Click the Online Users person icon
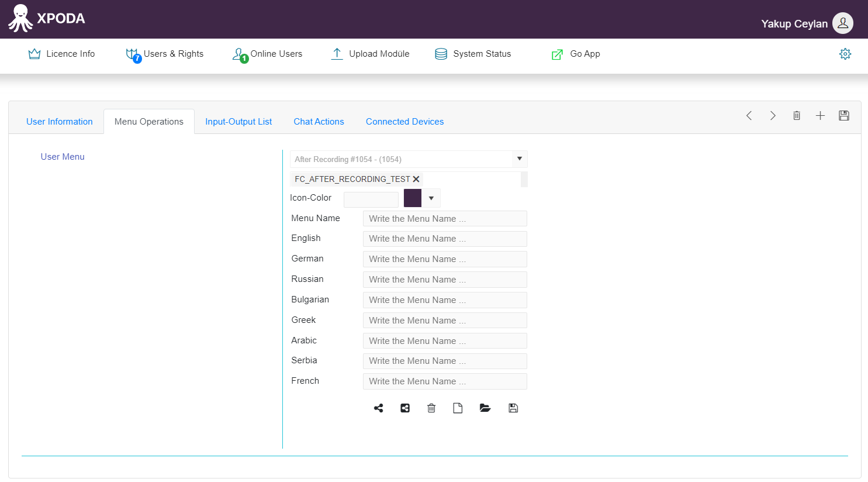Screen dimensions: 868x482 coord(238,54)
